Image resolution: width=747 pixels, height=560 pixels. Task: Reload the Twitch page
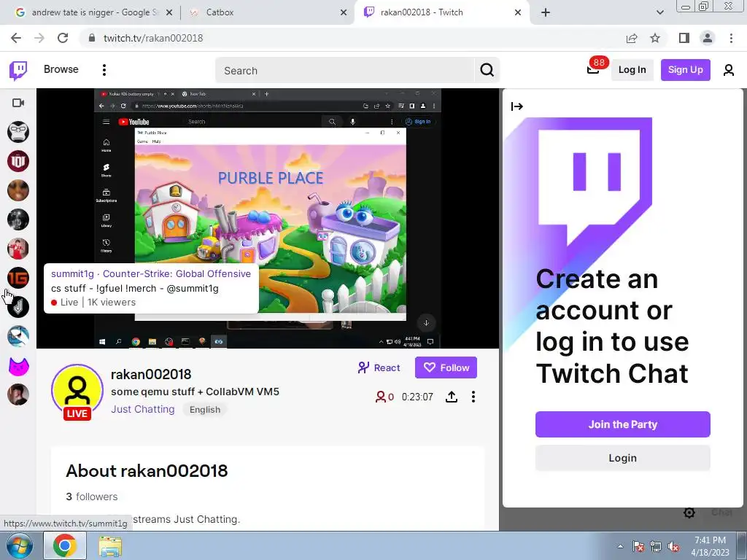[x=63, y=38]
